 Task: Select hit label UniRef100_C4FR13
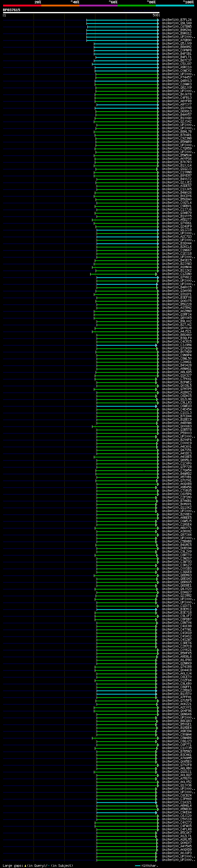[x=177, y=98]
